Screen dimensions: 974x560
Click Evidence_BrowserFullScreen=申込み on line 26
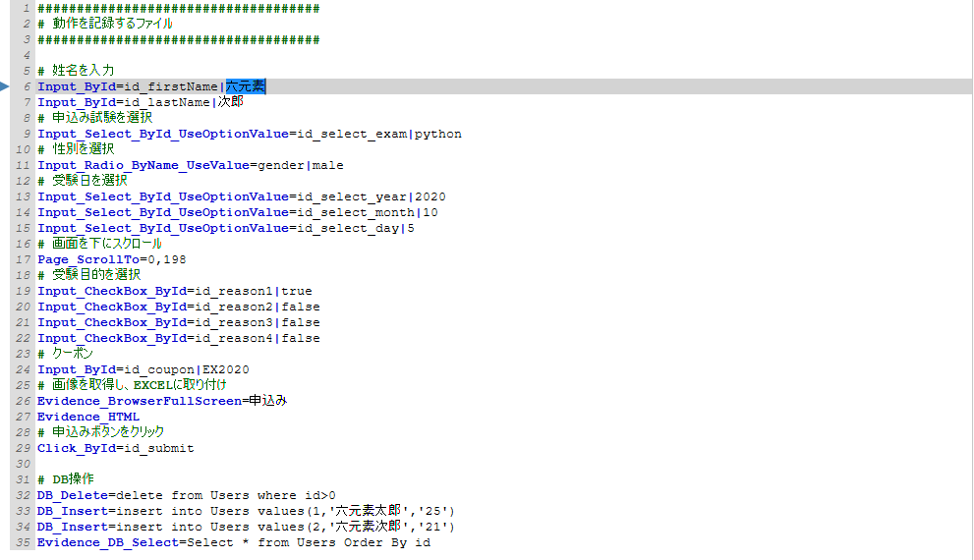click(162, 401)
